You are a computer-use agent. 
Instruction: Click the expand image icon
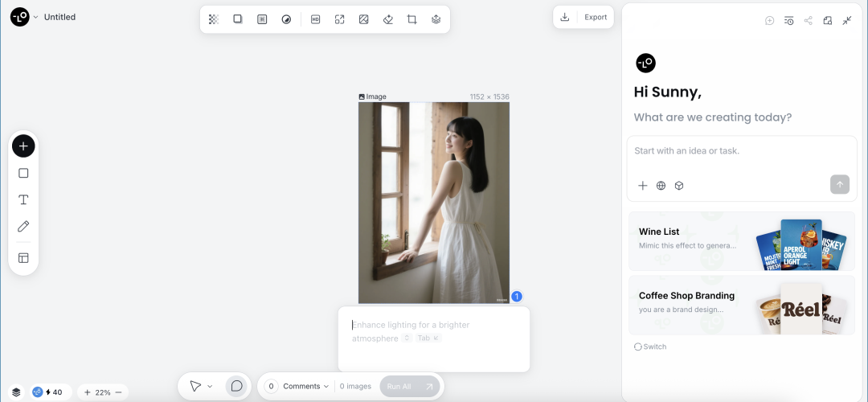click(339, 19)
